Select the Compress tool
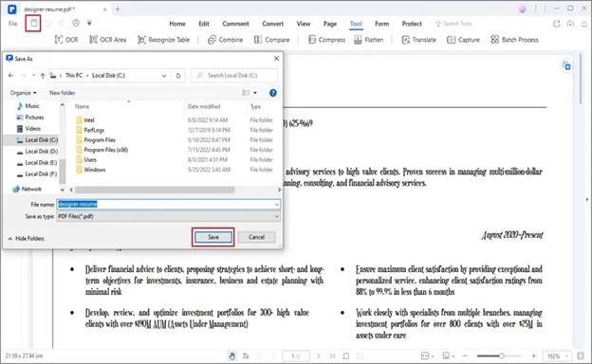Screen dimensions: 592x364 pyautogui.click(x=327, y=40)
